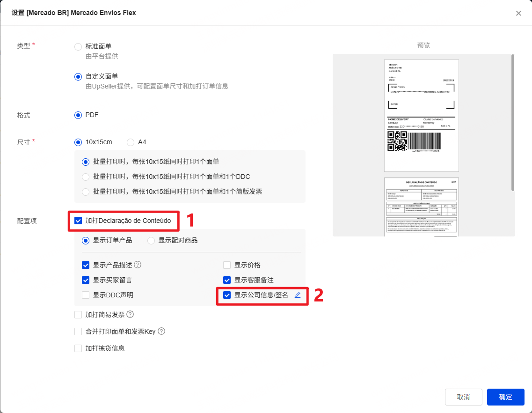Click the 确定 confirm button
The width and height of the screenshot is (532, 413).
pyautogui.click(x=505, y=397)
